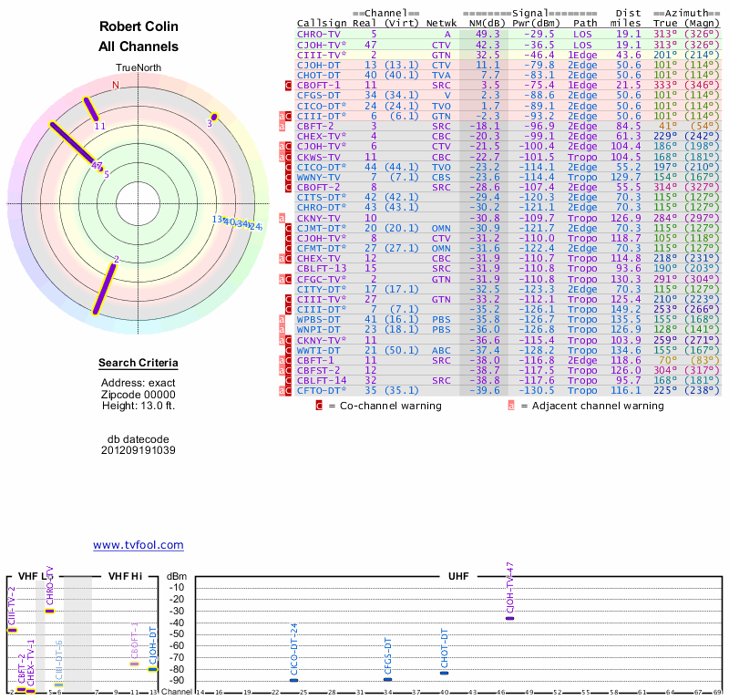The image size is (729, 700).
Task: Click the co-channel warning icon beside CBOFT-1
Action: 289,85
